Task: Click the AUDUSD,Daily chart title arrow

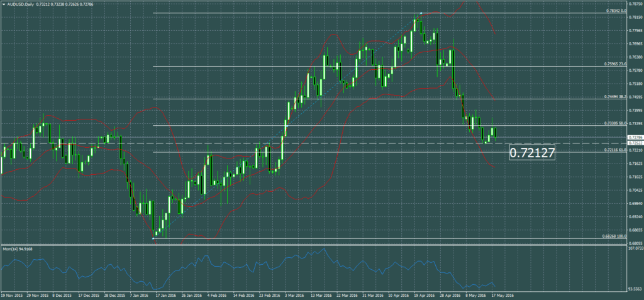Action: [x=4, y=3]
